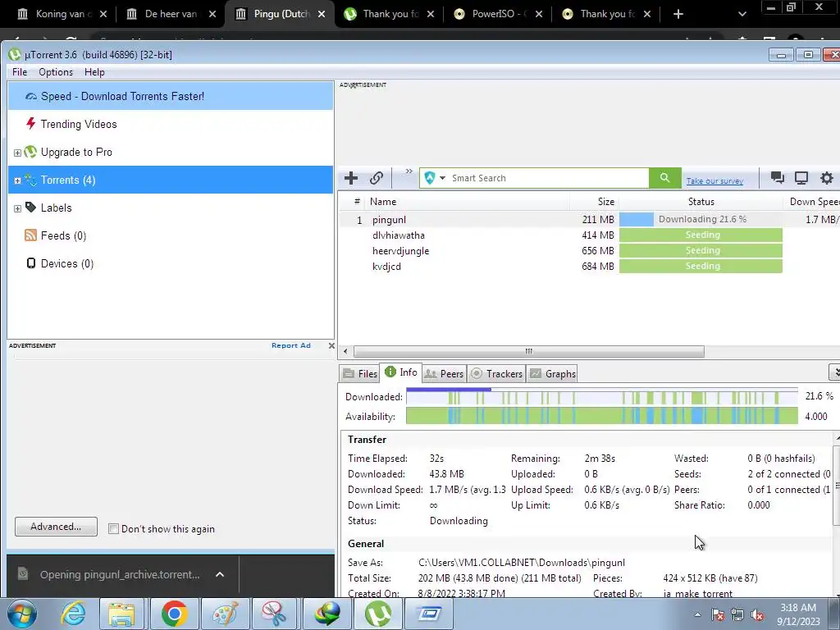The image size is (840, 630).
Task: Switch to PowerISO browser tab
Action: point(498,14)
